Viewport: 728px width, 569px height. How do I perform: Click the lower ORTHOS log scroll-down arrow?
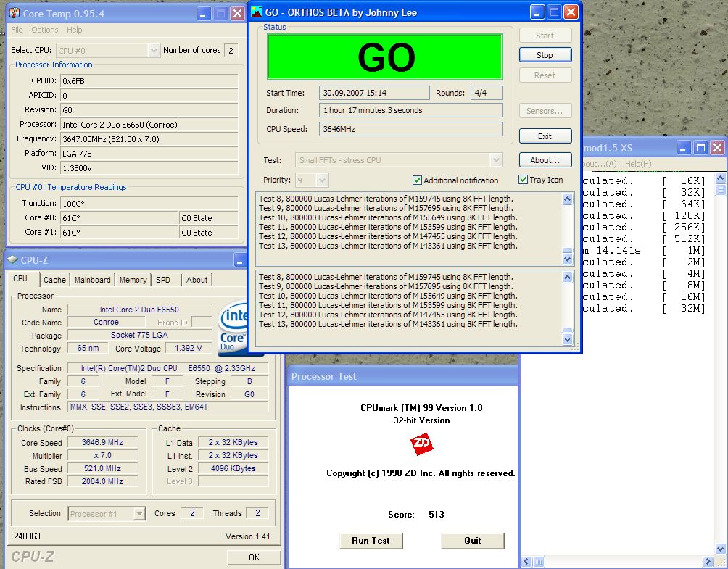pyautogui.click(x=567, y=339)
